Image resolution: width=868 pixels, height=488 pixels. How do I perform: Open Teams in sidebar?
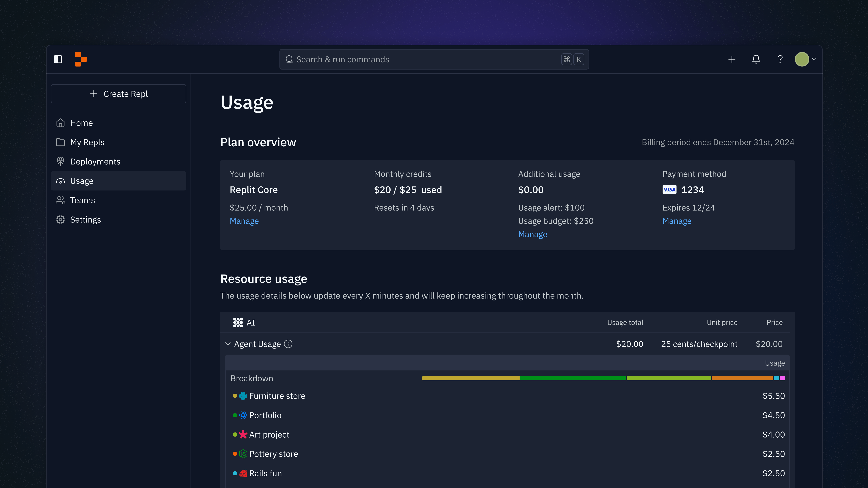pos(119,200)
